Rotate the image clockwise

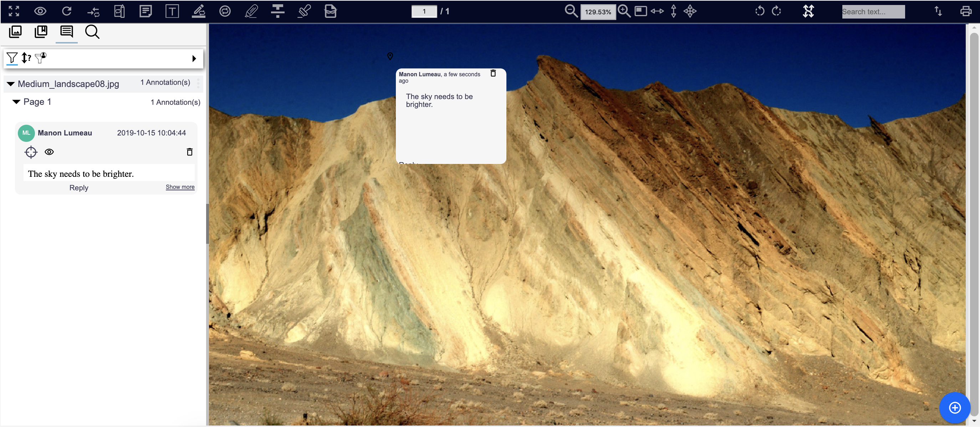tap(776, 11)
